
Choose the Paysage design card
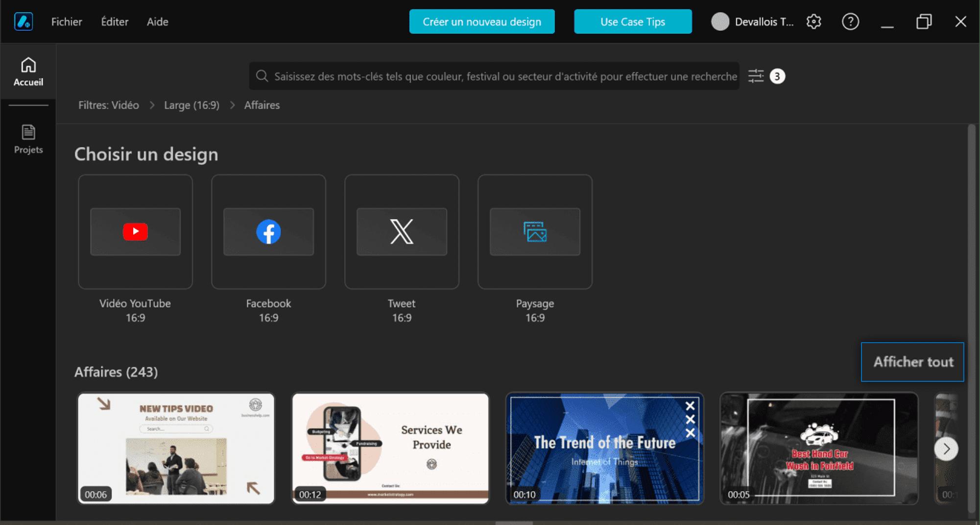tap(535, 231)
